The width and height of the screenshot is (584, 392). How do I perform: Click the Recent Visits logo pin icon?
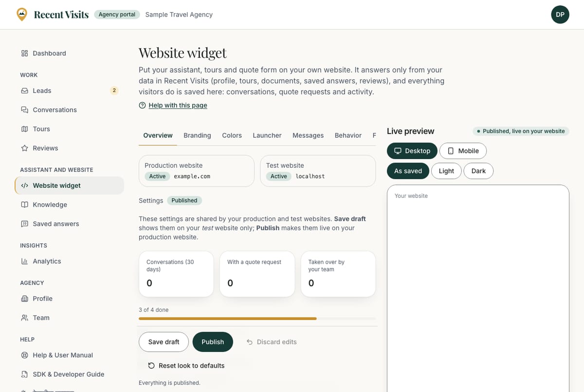[x=22, y=15]
